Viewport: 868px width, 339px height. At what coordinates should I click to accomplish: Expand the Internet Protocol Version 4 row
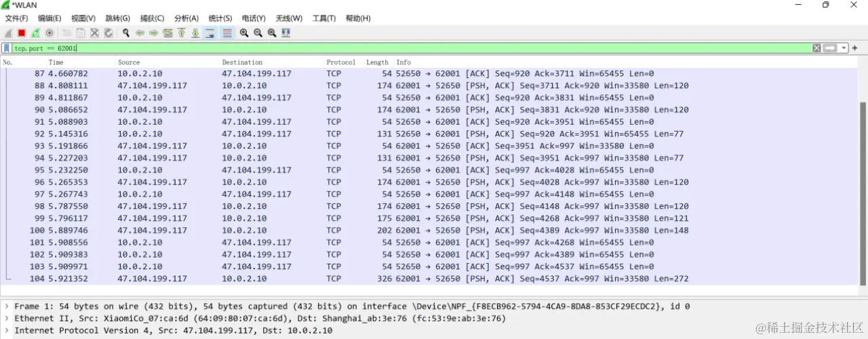(x=6, y=331)
